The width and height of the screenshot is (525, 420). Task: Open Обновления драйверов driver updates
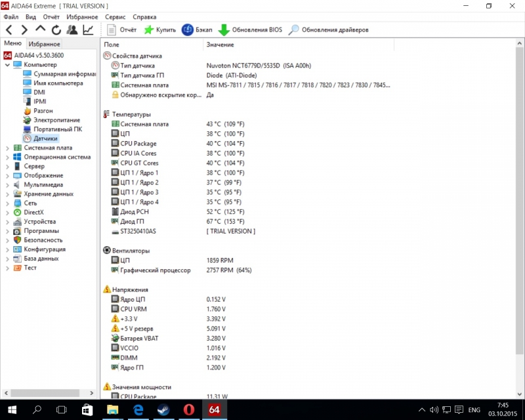pos(329,30)
